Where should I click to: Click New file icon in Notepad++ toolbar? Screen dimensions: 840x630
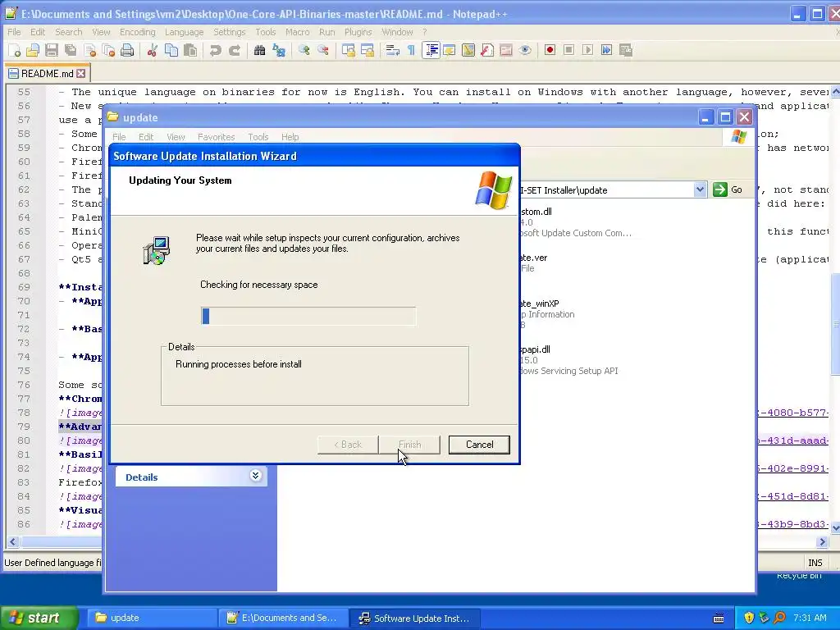(x=15, y=50)
